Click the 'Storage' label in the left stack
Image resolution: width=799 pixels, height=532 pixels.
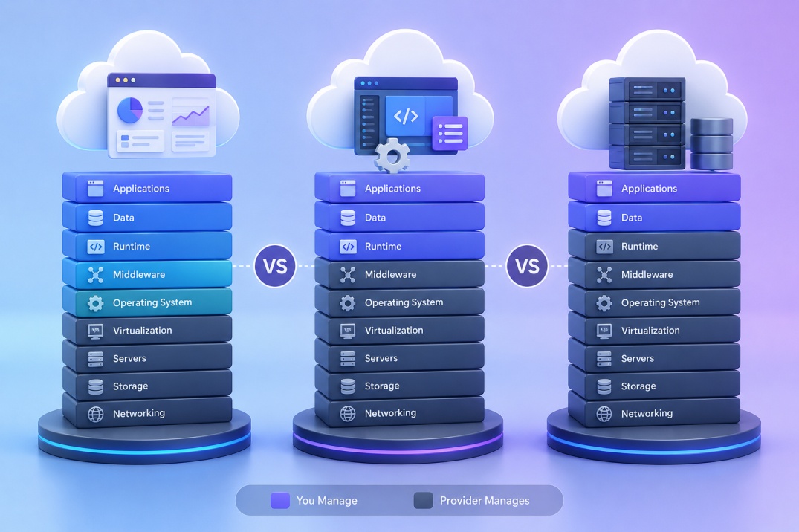[131, 386]
